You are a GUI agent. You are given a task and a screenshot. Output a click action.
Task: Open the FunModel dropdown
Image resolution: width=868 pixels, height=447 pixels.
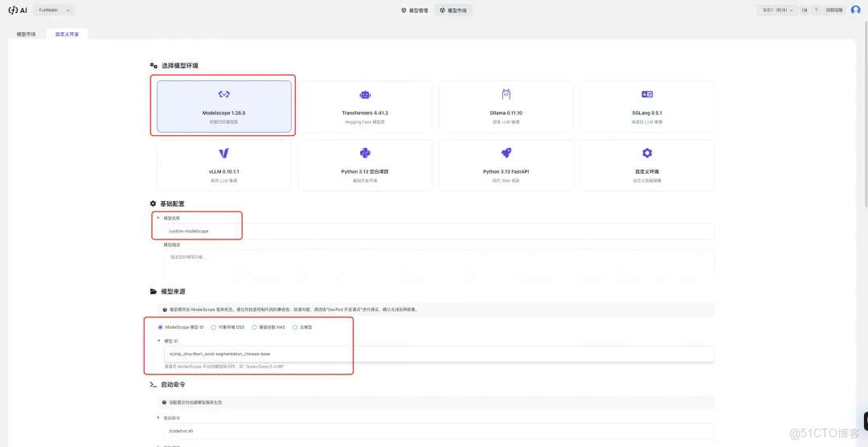(54, 10)
